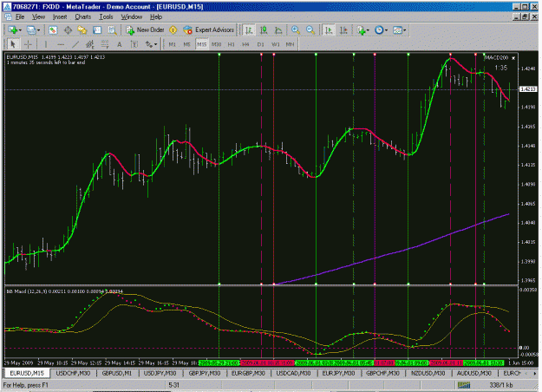Expand the Periods dropdown arrow
542x392 pixels.
(x=386, y=30)
